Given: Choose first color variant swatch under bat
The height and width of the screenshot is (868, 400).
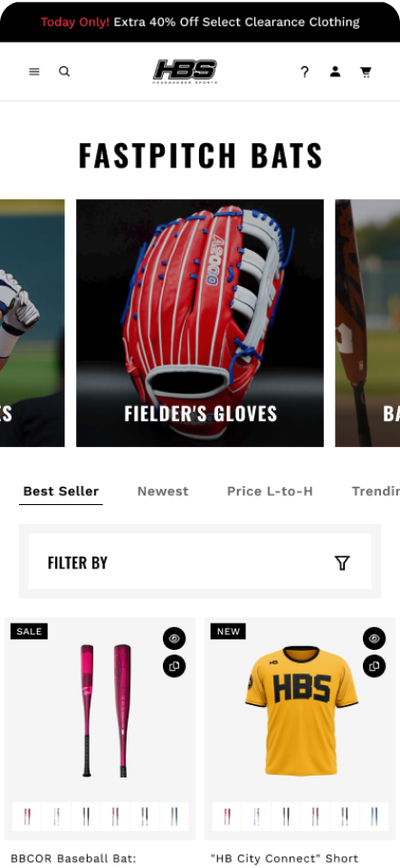Looking at the screenshot, I should coord(26,816).
